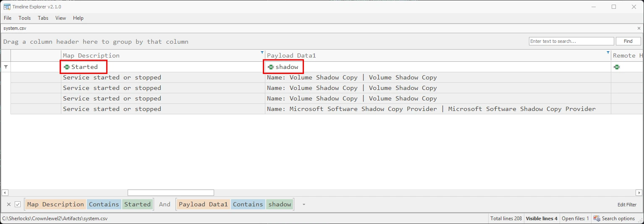
Task: Uncheck the enable-filter checkbox in the filter panel
Action: [18, 204]
